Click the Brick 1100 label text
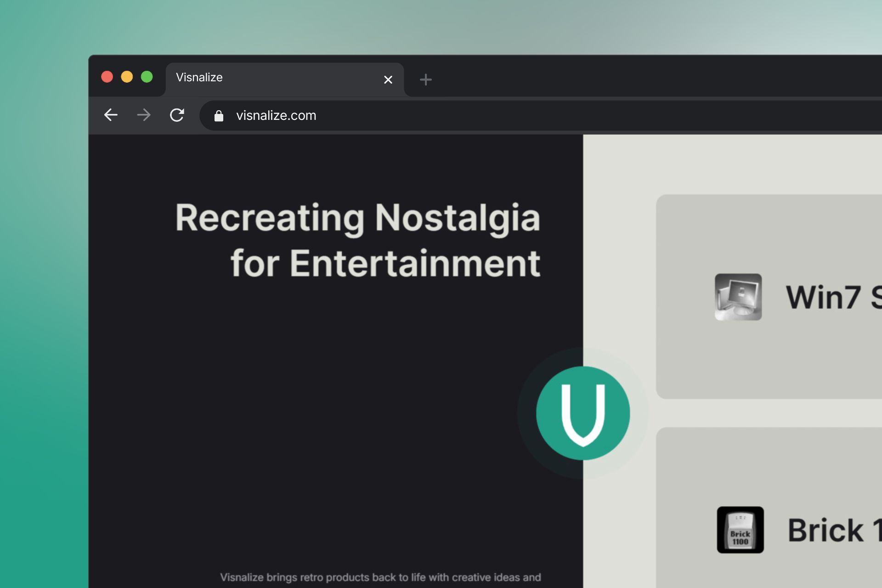This screenshot has height=588, width=882. 831,531
